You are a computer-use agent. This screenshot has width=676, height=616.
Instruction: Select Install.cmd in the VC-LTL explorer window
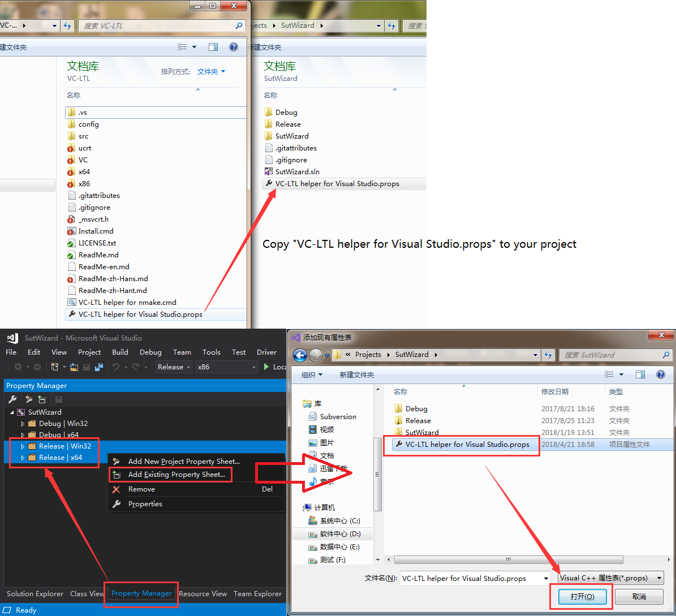point(96,231)
